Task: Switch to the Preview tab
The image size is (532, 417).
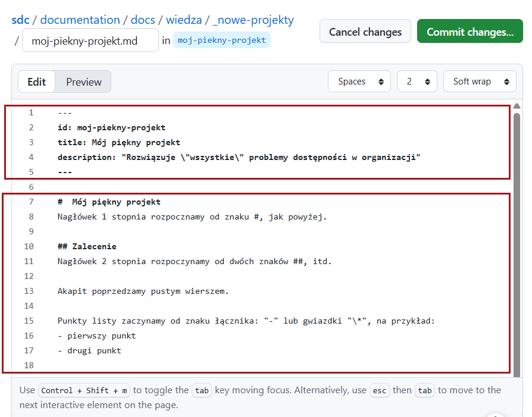Action: [x=83, y=81]
